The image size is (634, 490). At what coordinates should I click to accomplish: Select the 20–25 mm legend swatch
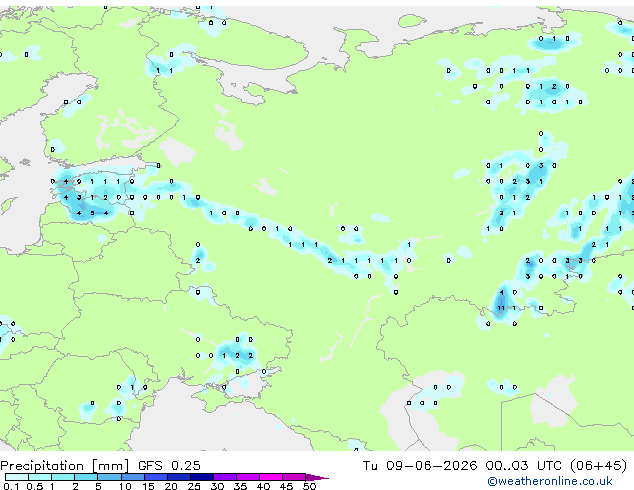click(x=178, y=477)
